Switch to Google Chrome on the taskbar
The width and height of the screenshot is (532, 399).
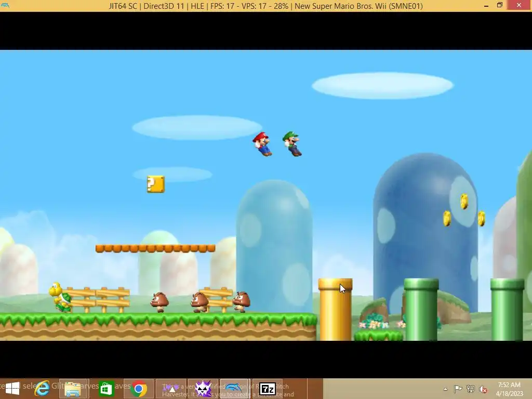(138, 389)
